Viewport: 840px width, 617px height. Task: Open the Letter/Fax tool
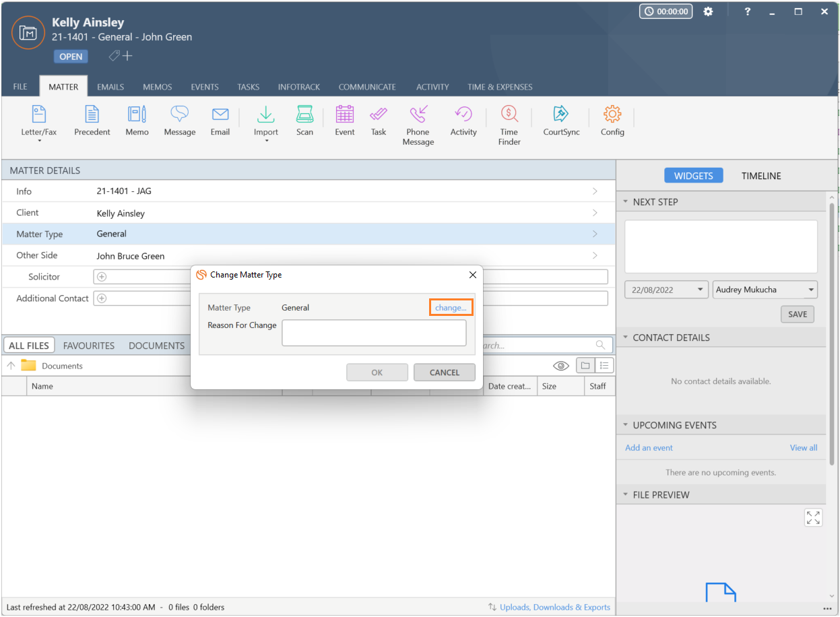click(x=39, y=122)
